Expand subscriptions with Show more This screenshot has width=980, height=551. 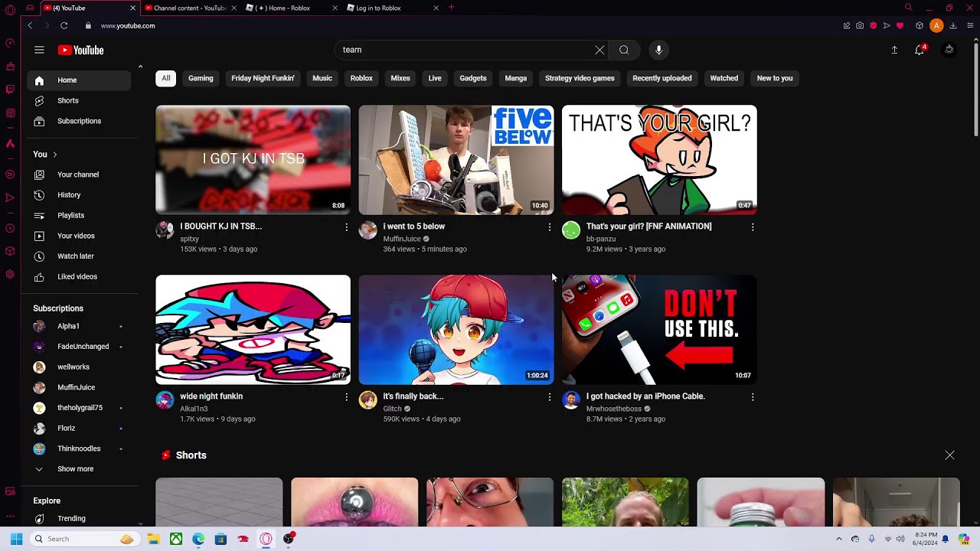click(x=77, y=469)
